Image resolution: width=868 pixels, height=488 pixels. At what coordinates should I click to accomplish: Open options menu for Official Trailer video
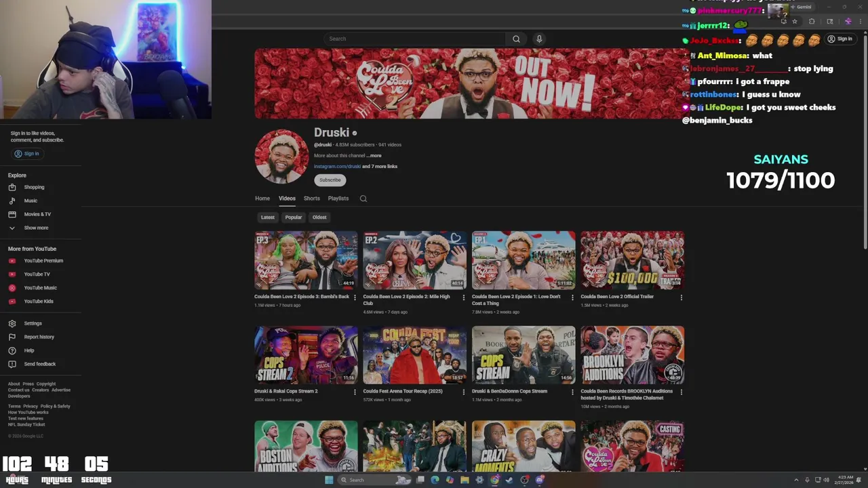pos(681,297)
